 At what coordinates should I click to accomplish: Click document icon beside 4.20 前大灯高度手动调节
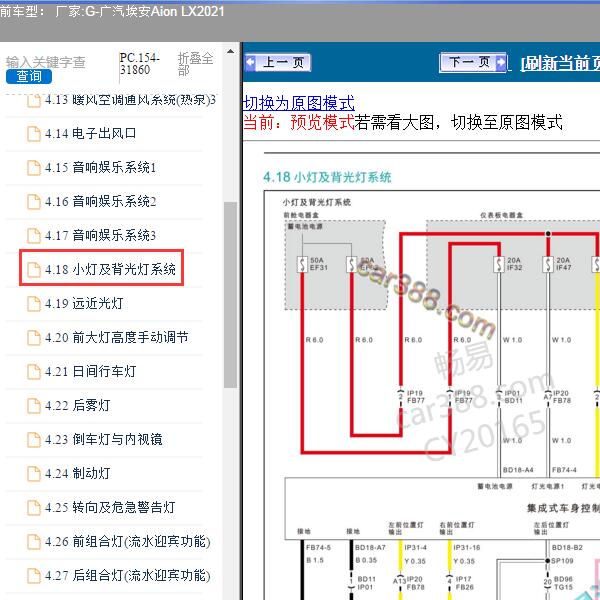(34, 338)
